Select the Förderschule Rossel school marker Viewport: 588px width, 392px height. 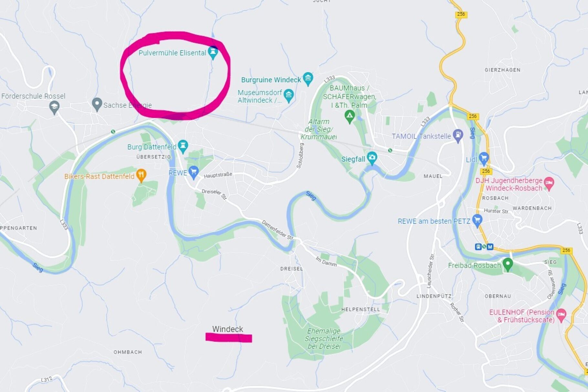coord(54,107)
